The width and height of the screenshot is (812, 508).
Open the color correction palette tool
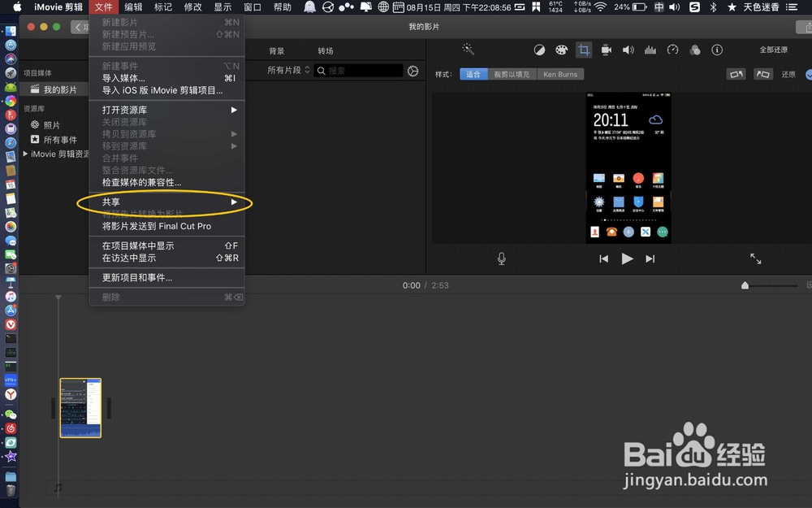tap(561, 50)
